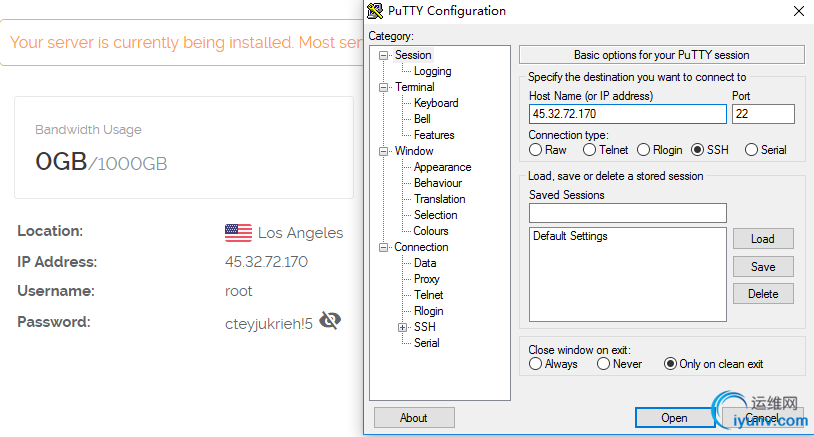Collapse the Session tree node
The height and width of the screenshot is (437, 814).
tap(383, 56)
